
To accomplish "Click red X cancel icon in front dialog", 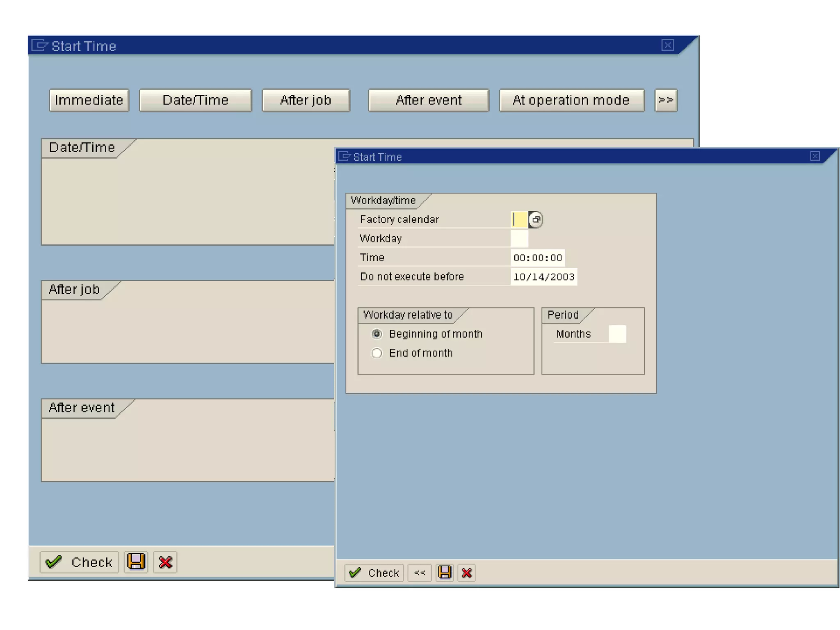I will (x=467, y=573).
